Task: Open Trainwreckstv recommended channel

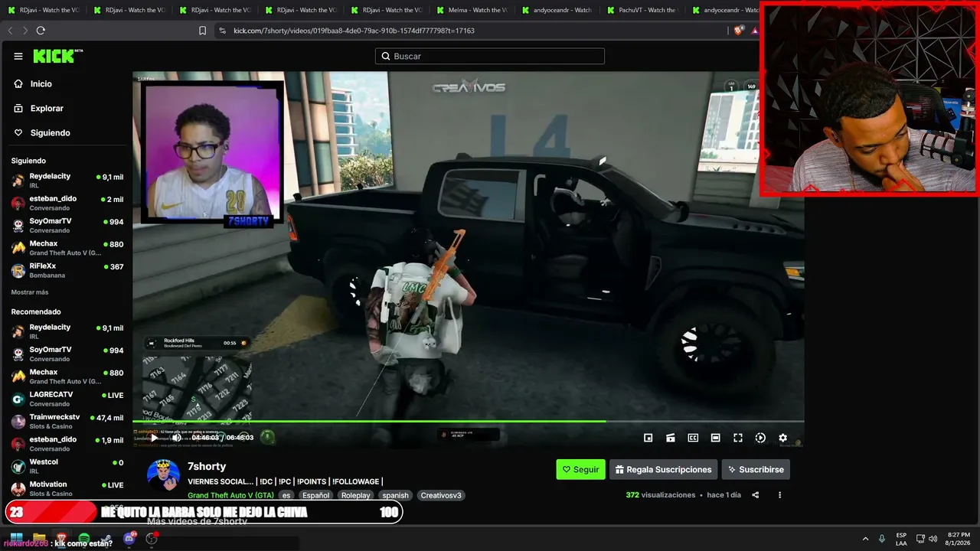Action: click(67, 422)
